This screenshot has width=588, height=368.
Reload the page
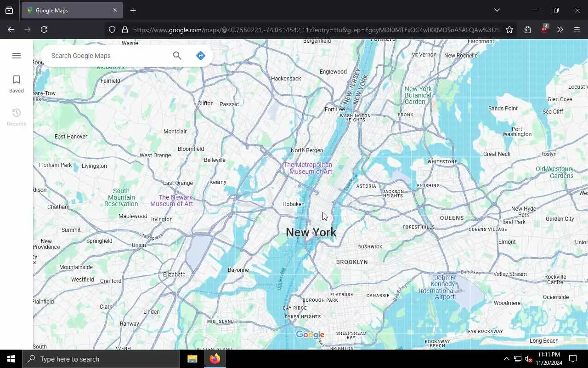pos(44,29)
